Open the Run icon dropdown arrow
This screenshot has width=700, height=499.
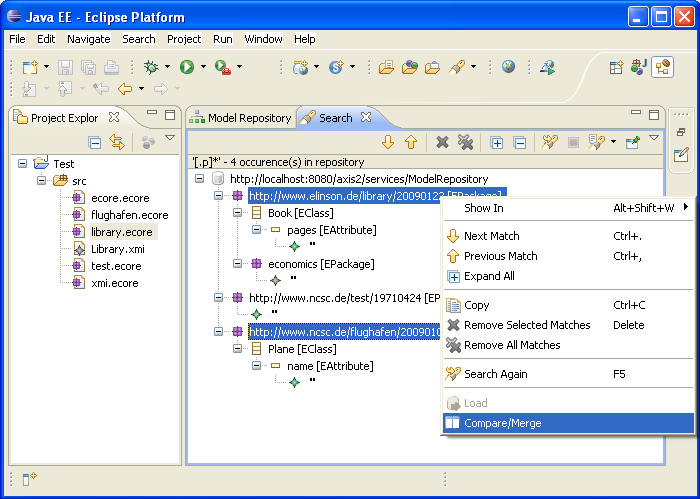click(203, 67)
